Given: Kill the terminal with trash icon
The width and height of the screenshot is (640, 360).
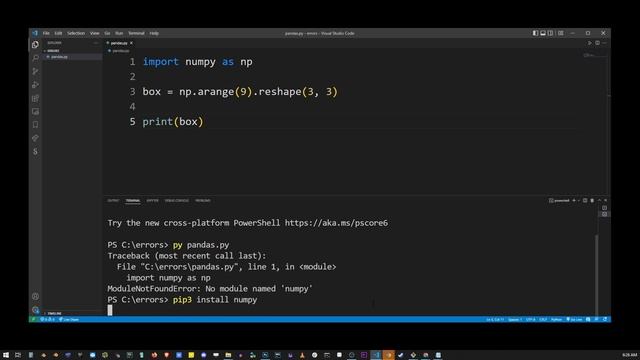Looking at the screenshot, I should coord(592,200).
